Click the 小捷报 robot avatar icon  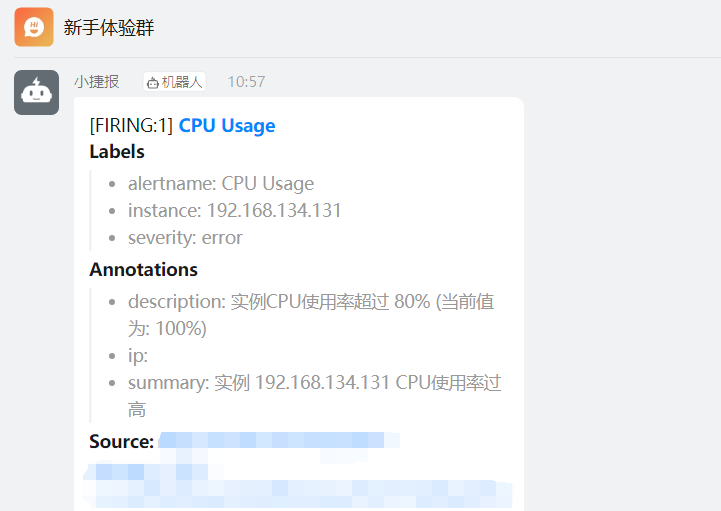36,92
